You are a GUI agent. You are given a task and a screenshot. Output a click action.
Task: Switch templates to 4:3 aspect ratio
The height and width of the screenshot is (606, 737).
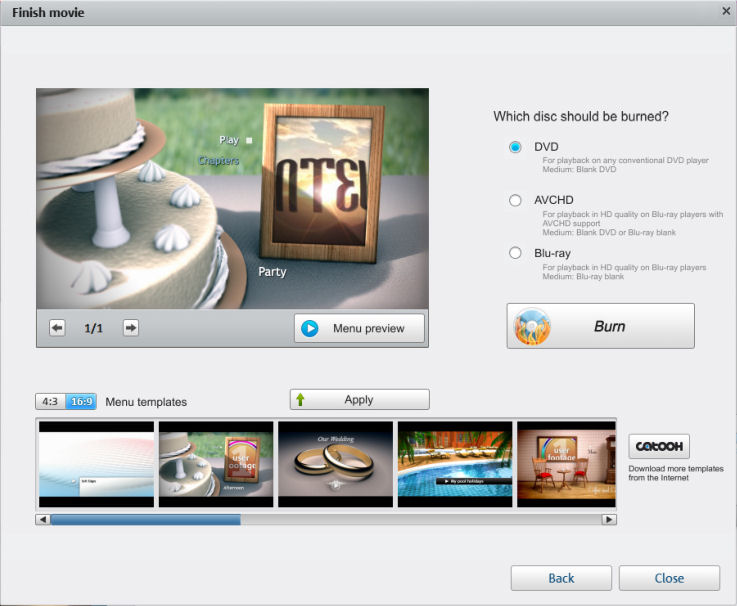(x=50, y=402)
